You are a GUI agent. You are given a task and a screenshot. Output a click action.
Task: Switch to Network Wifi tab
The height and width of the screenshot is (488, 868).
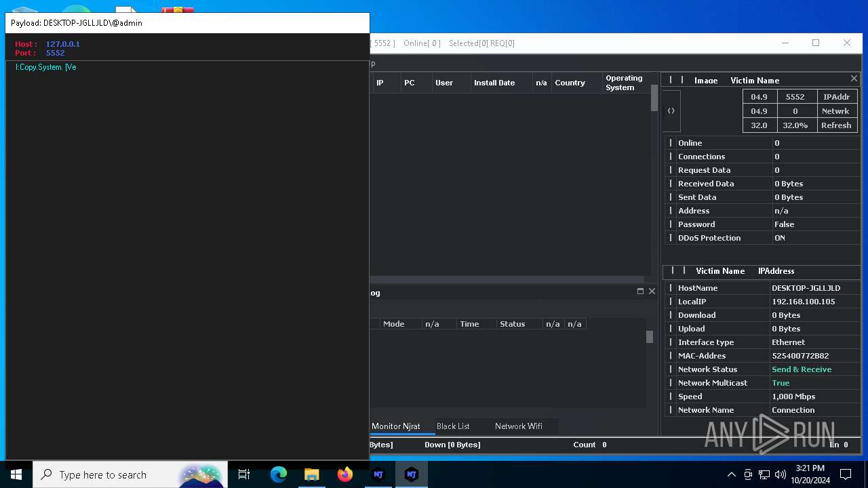(519, 426)
